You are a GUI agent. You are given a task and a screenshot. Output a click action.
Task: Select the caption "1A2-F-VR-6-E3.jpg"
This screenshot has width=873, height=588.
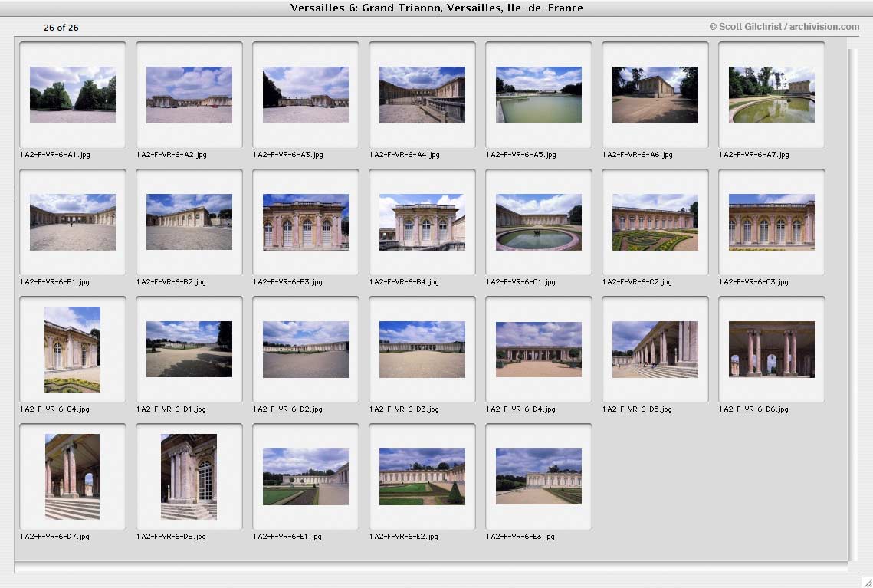[x=520, y=537]
